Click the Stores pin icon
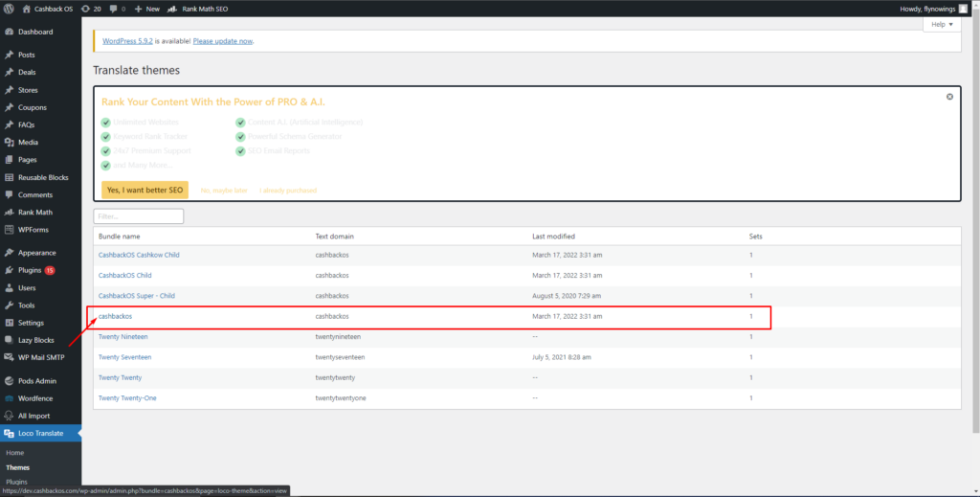Image resolution: width=980 pixels, height=497 pixels. 9,90
